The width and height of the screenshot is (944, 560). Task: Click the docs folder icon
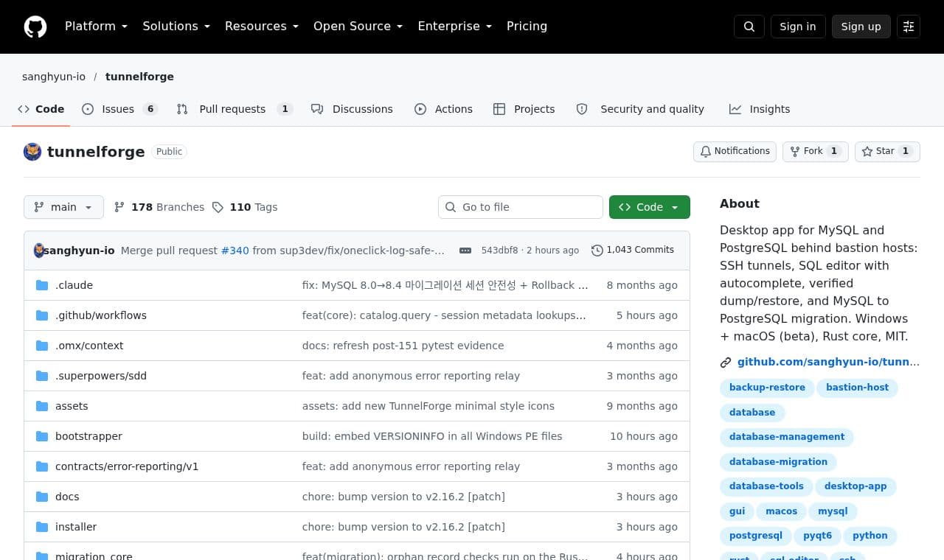[42, 497]
